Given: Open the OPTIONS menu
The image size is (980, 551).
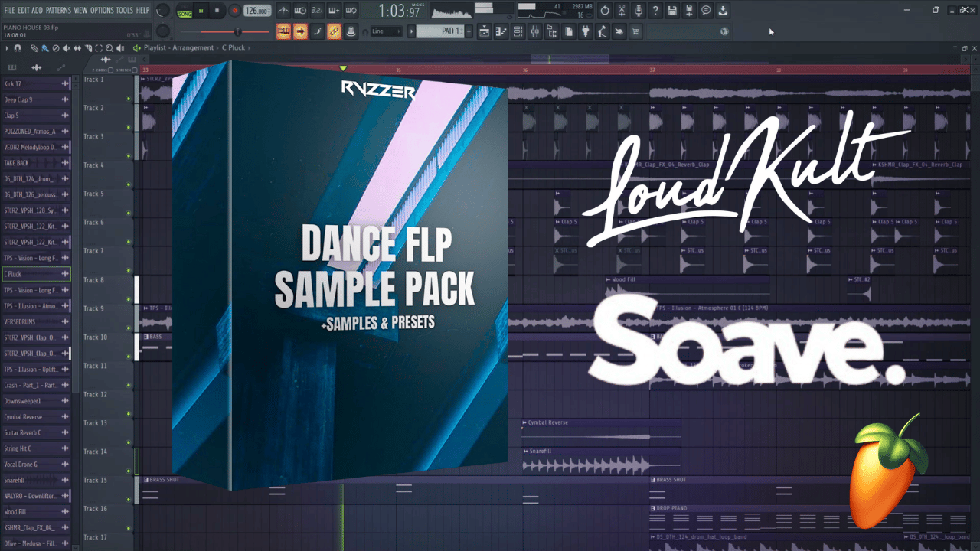Looking at the screenshot, I should 102,11.
